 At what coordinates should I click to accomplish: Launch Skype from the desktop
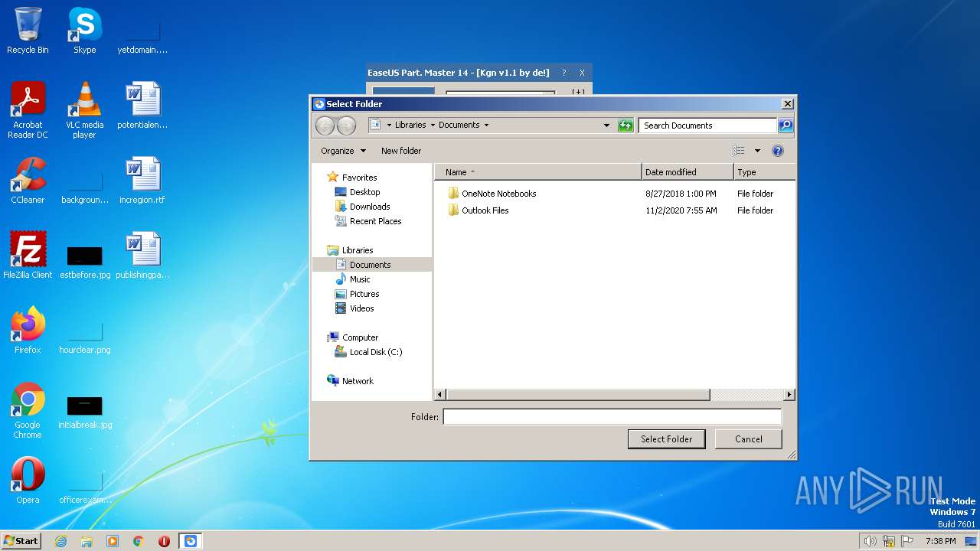(84, 31)
